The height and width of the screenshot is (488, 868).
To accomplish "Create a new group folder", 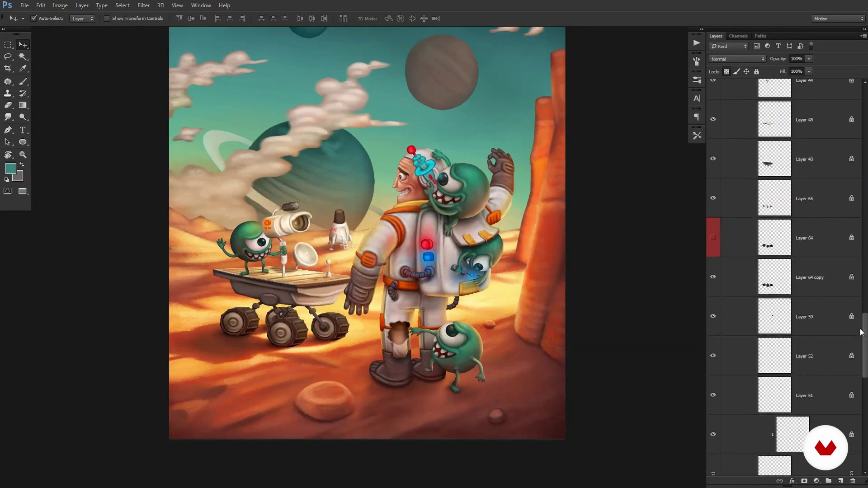I will [828, 481].
